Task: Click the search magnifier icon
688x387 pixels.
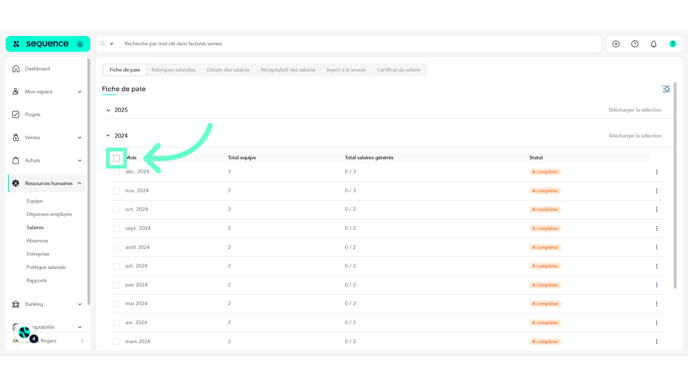Action: [103, 44]
